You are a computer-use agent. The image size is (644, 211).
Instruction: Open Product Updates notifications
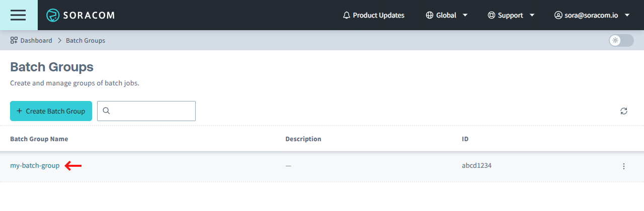point(373,15)
